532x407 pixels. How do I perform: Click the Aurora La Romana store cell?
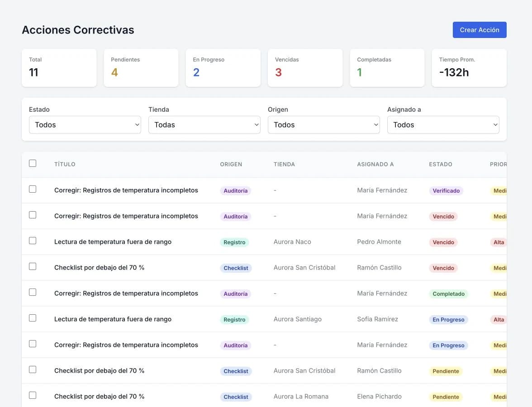point(300,397)
